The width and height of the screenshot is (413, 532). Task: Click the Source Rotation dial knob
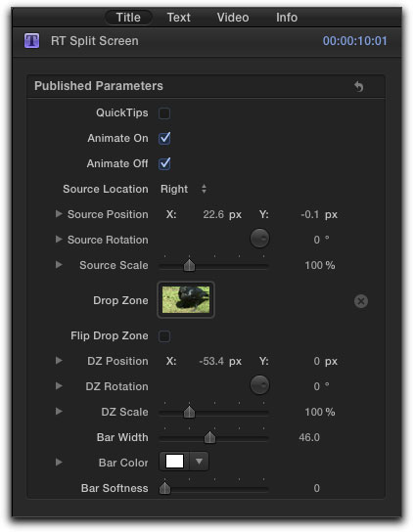[x=259, y=239]
